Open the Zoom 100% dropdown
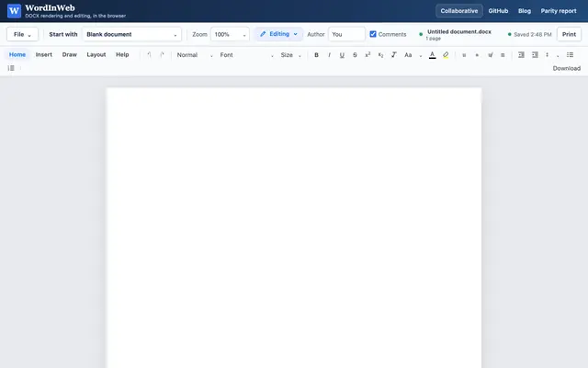This screenshot has width=588, height=368. 230,34
